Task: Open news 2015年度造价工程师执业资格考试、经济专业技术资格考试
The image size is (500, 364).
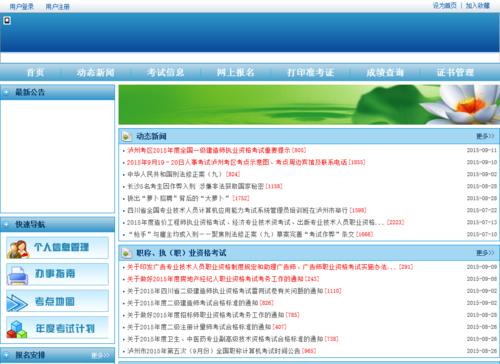Action: [255, 222]
